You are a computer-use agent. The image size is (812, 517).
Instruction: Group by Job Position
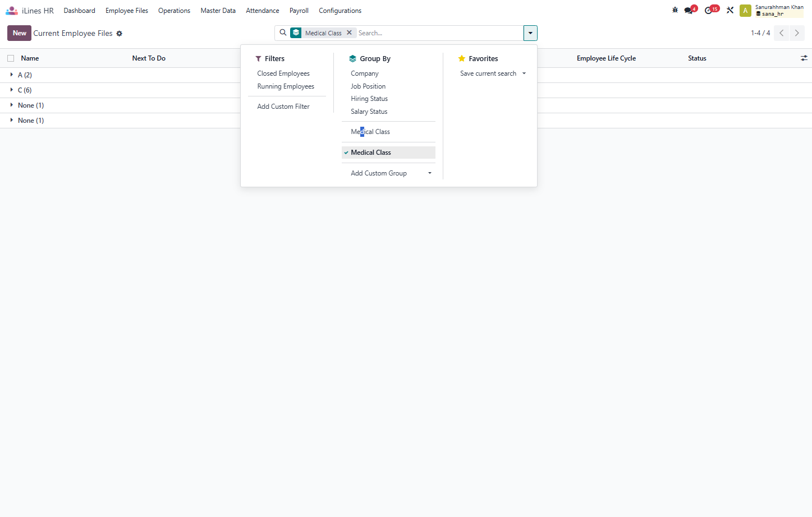368,86
